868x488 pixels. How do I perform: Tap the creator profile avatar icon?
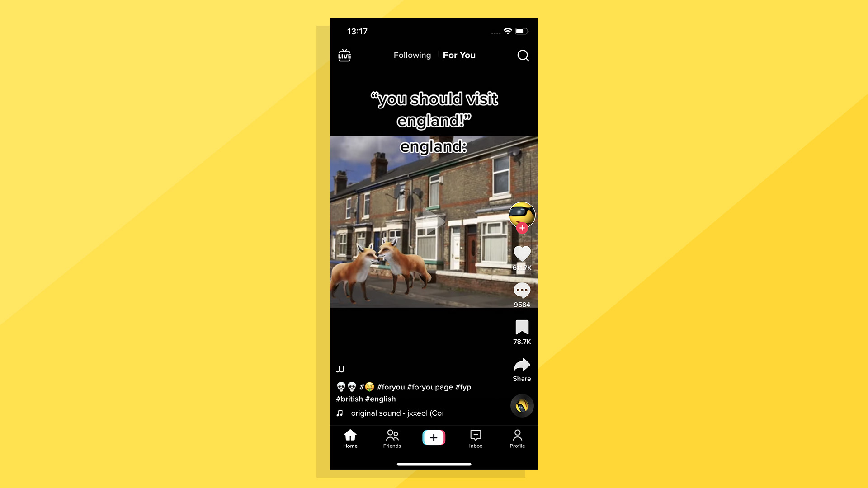click(x=520, y=215)
